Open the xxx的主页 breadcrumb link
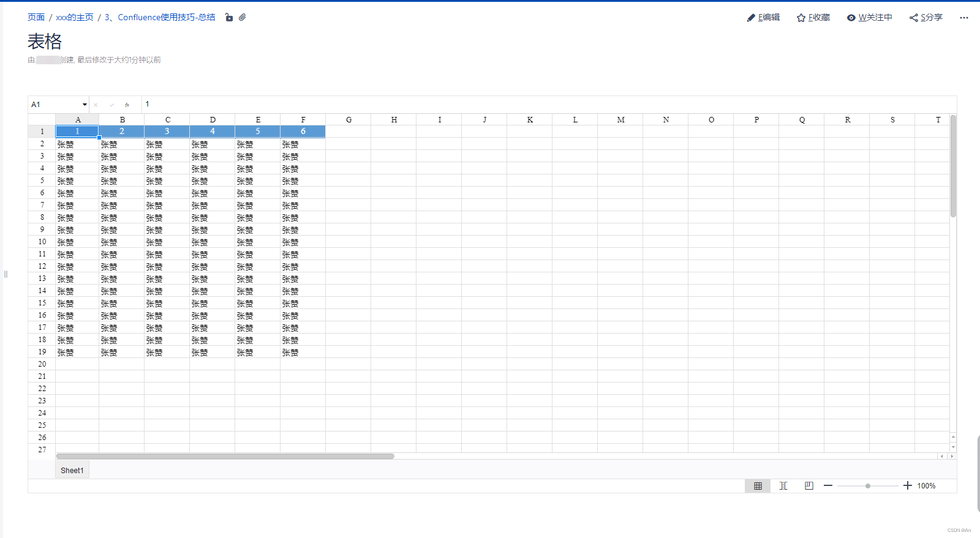Image resolution: width=980 pixels, height=538 pixels. 75,17
